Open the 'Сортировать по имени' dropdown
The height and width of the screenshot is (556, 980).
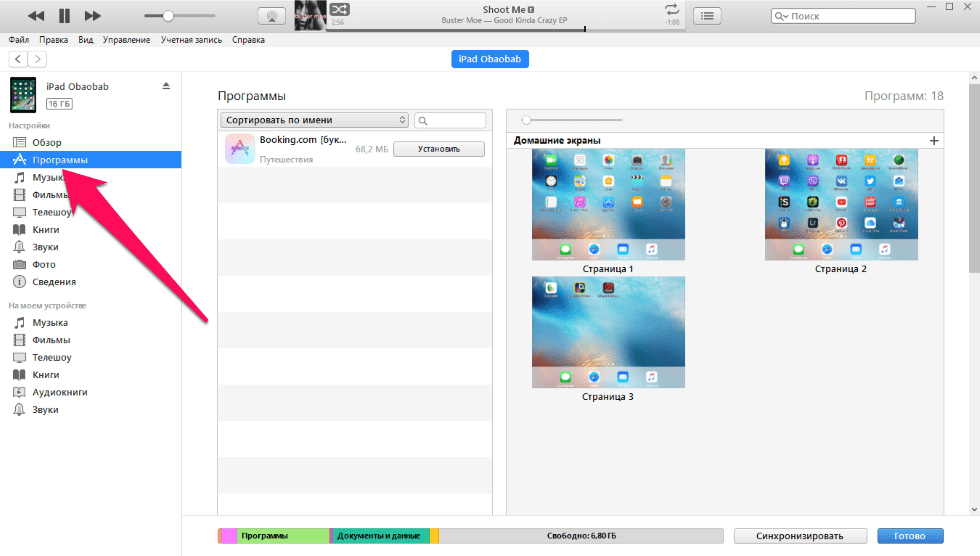point(314,120)
